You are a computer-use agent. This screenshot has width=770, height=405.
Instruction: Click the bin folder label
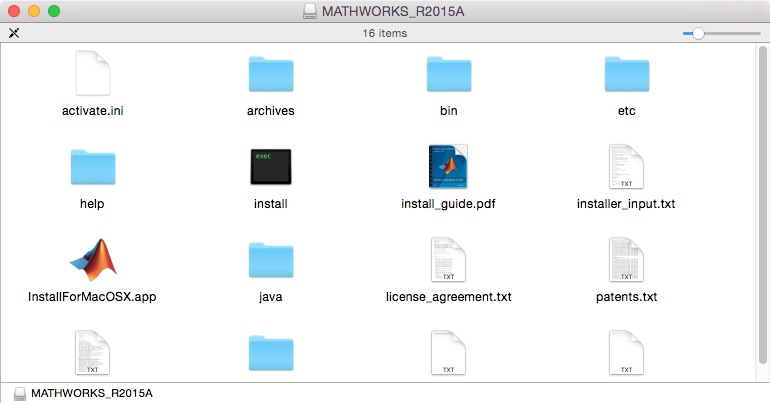point(449,111)
